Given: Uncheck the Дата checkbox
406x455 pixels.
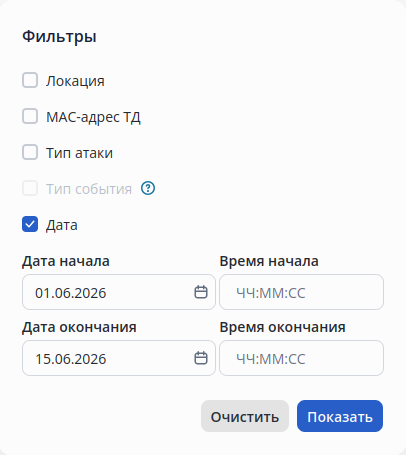Looking at the screenshot, I should click(30, 224).
